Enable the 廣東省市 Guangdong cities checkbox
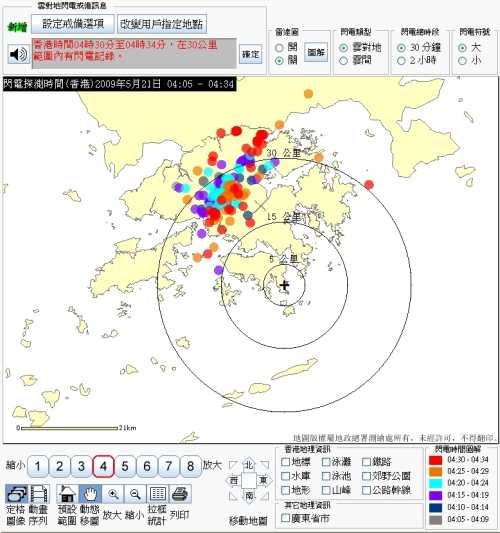Viewport: 500px width, 533px height. pos(286,518)
